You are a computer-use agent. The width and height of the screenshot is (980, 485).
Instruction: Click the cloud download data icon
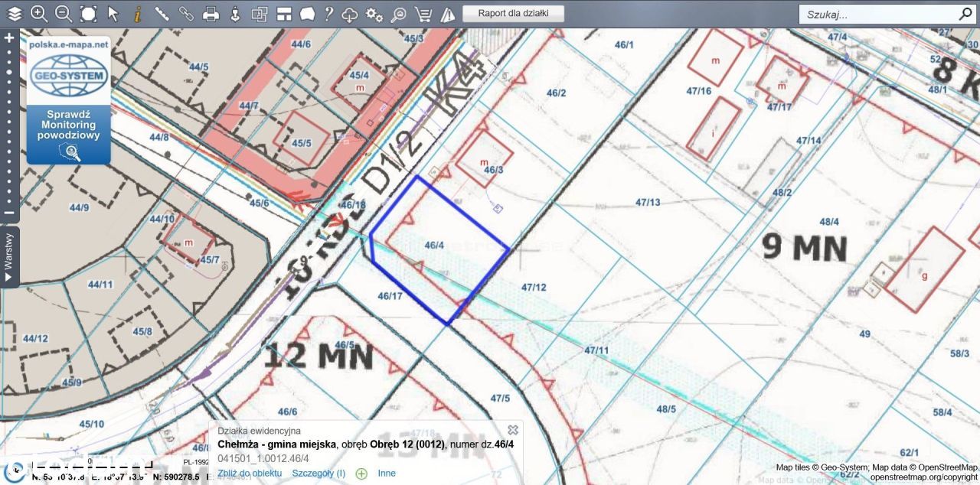click(x=350, y=14)
